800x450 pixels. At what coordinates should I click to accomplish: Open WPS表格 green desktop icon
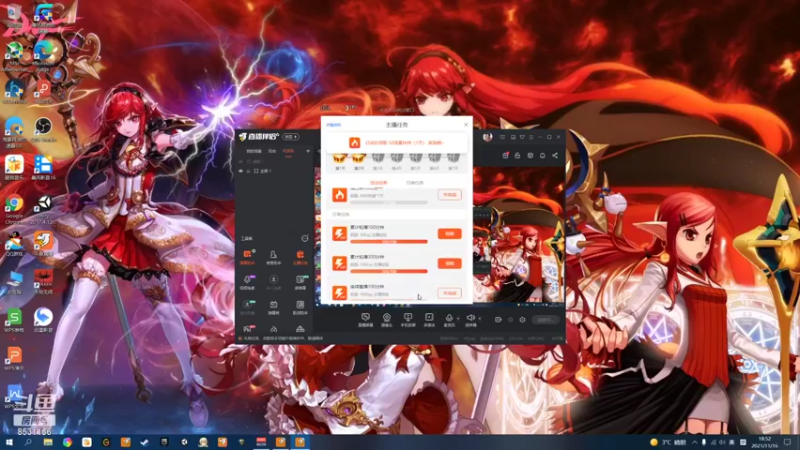(x=14, y=320)
